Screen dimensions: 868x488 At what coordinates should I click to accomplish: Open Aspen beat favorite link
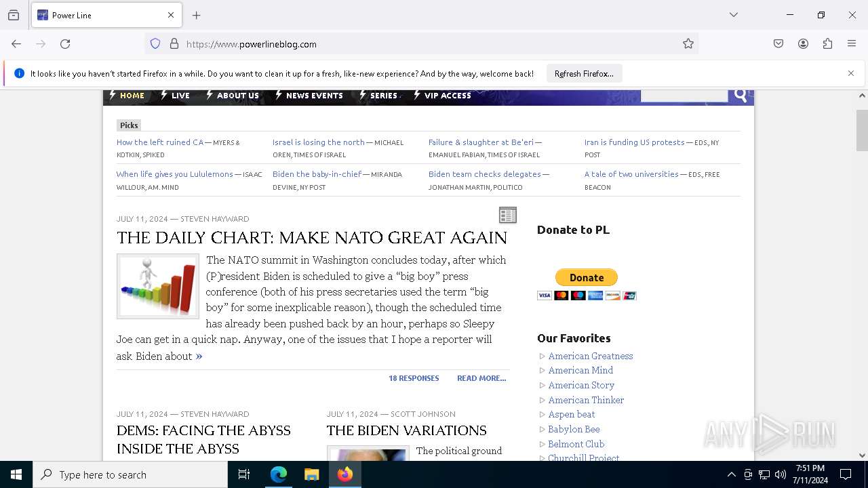click(x=572, y=414)
